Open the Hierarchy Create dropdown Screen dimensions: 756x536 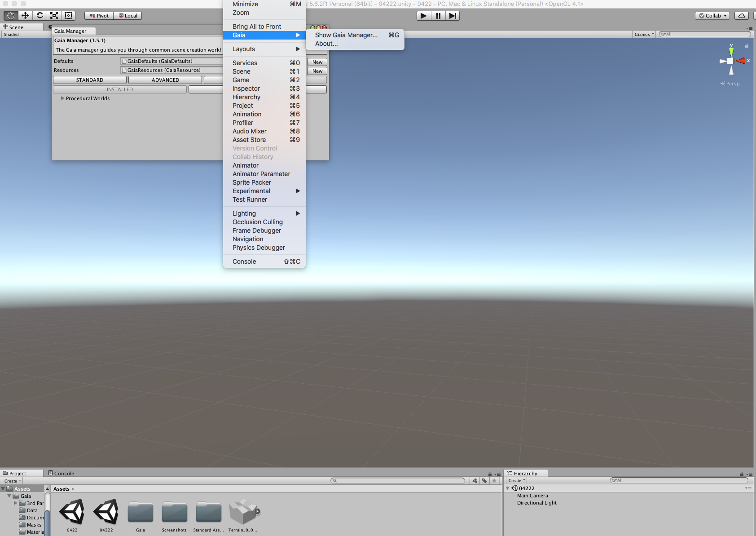[x=516, y=480]
